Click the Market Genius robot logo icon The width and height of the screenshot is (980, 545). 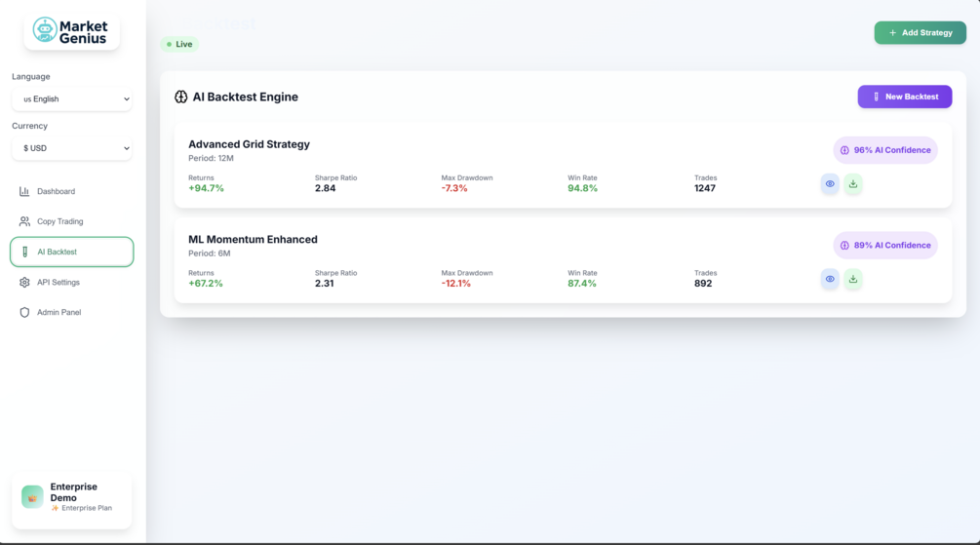coord(45,30)
